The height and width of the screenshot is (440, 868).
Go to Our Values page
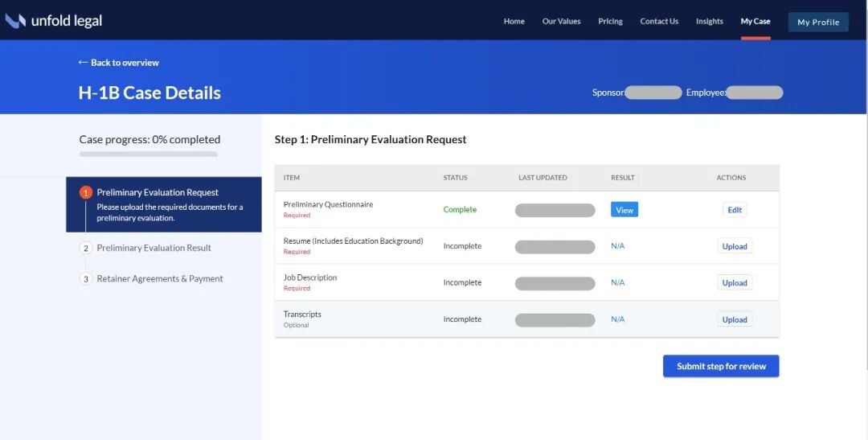(x=561, y=21)
